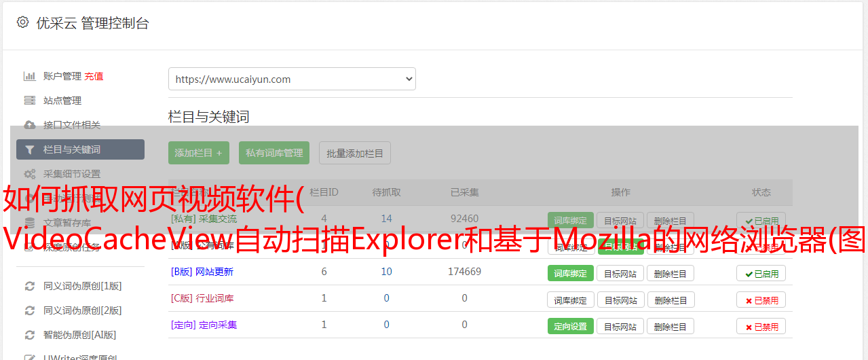The width and height of the screenshot is (868, 360).
Task: Click the refresh icon beside 智能伪原创[AI版]
Action: pos(29,335)
